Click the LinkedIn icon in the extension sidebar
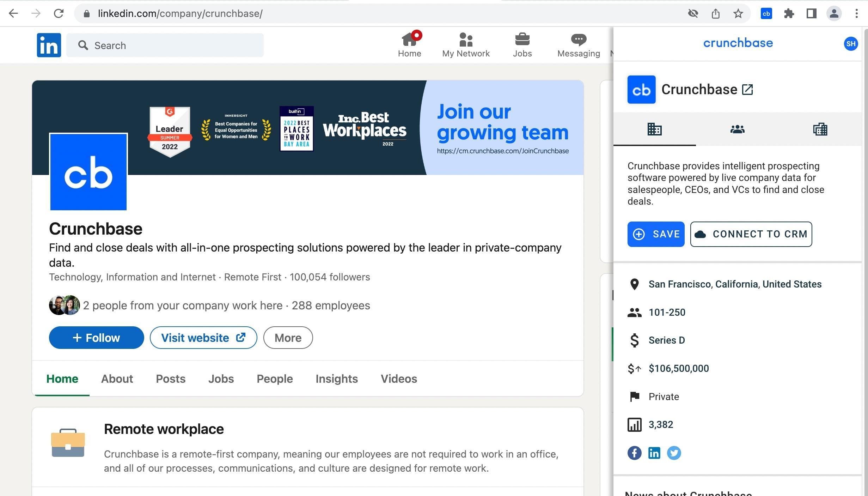 pyautogui.click(x=654, y=453)
